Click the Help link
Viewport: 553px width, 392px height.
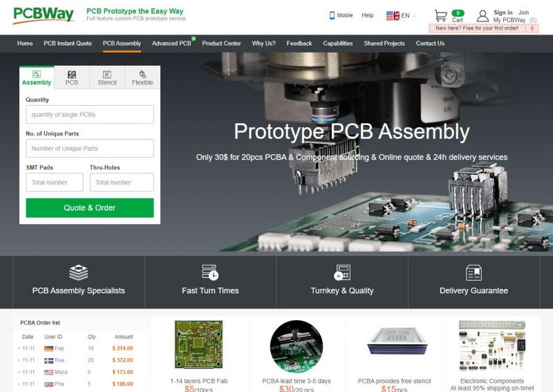[367, 15]
